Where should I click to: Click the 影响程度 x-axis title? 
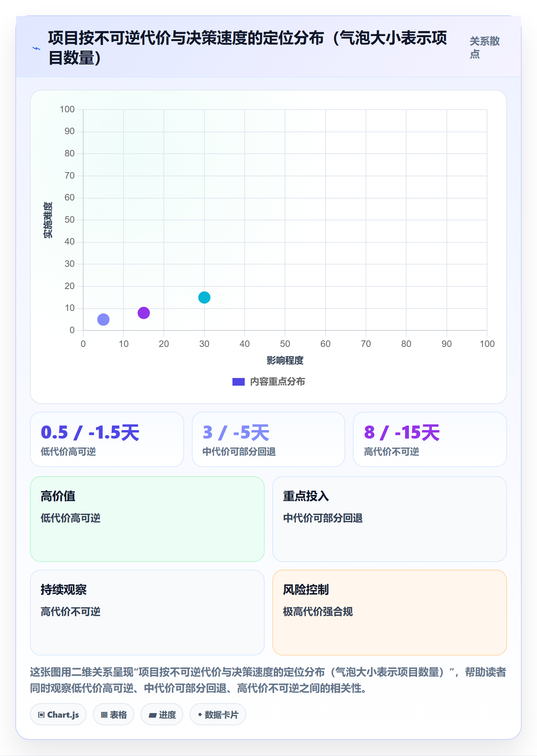(285, 360)
